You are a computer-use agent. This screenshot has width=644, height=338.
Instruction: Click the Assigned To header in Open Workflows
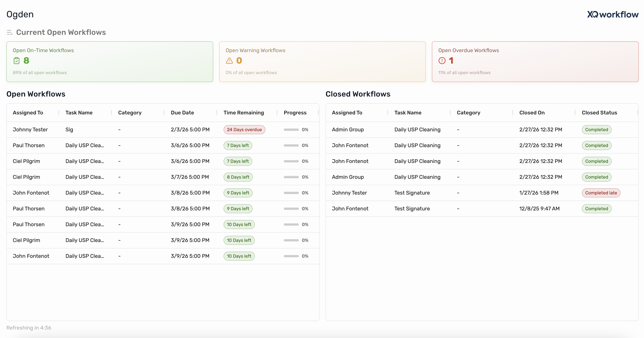28,113
